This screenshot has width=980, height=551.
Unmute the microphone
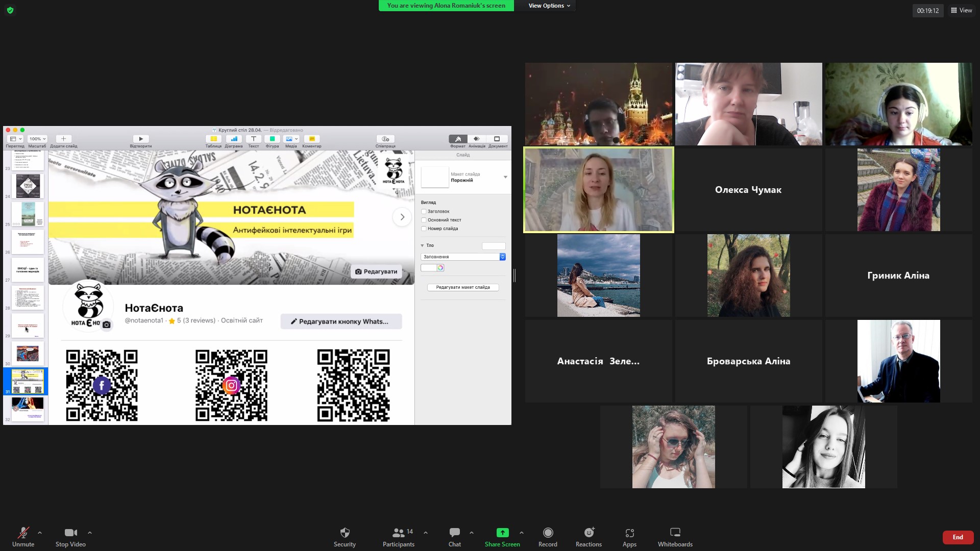pos(23,537)
